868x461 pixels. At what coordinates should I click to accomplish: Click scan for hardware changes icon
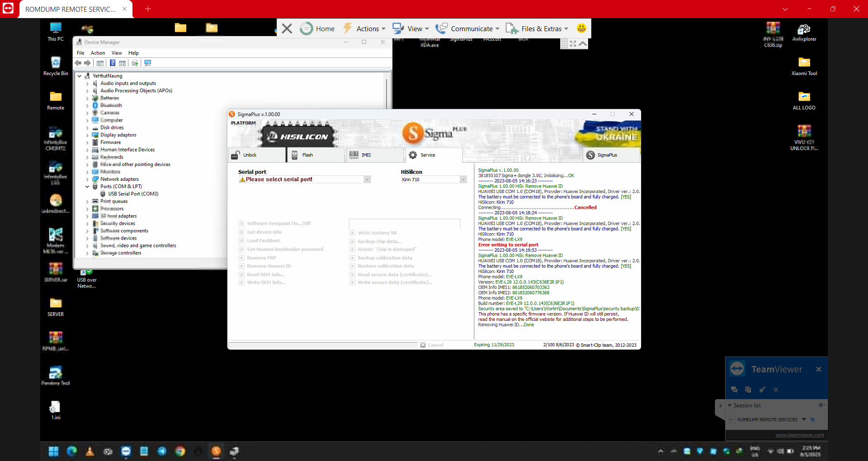pyautogui.click(x=148, y=63)
